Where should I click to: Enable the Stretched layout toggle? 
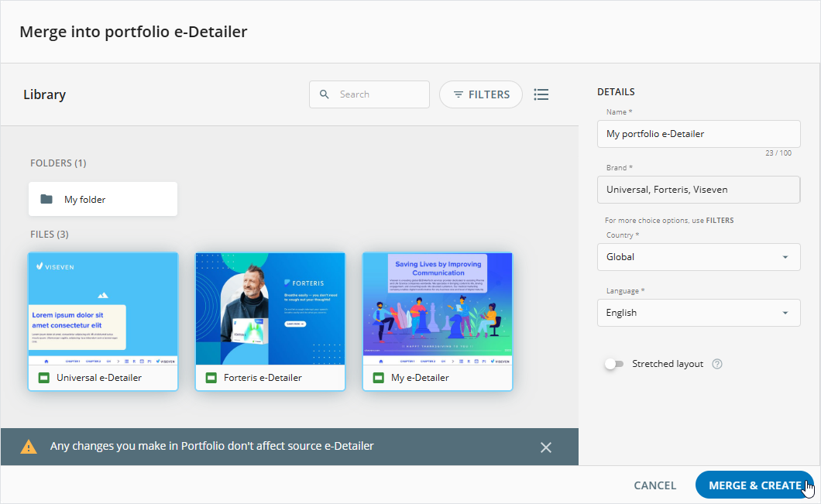[x=614, y=364]
